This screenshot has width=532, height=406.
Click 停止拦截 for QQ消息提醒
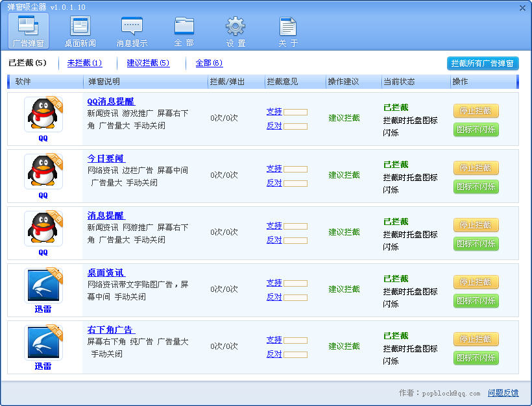click(476, 111)
